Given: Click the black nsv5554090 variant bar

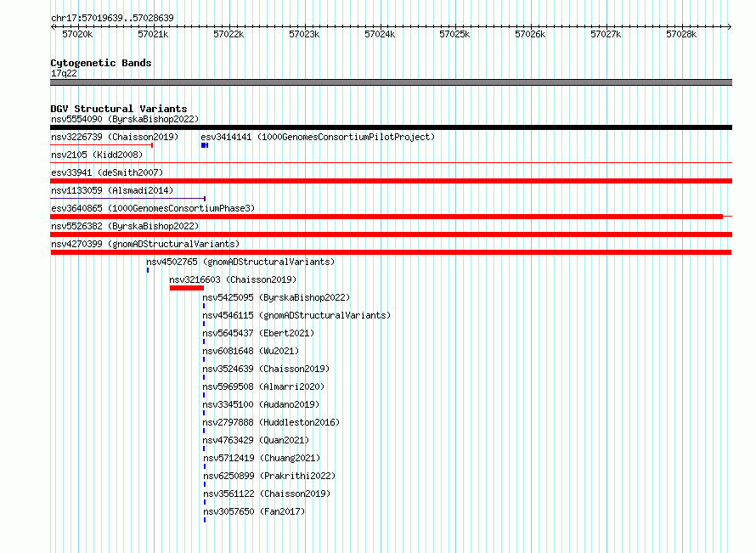Looking at the screenshot, I should pos(391,127).
